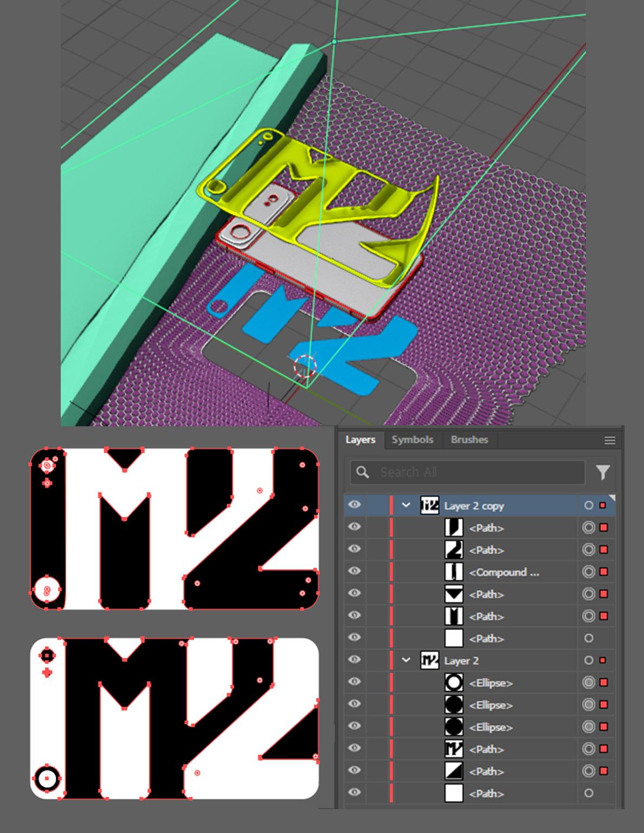The width and height of the screenshot is (644, 833).
Task: Click the red-white 3D cursor in viewport
Action: [305, 366]
